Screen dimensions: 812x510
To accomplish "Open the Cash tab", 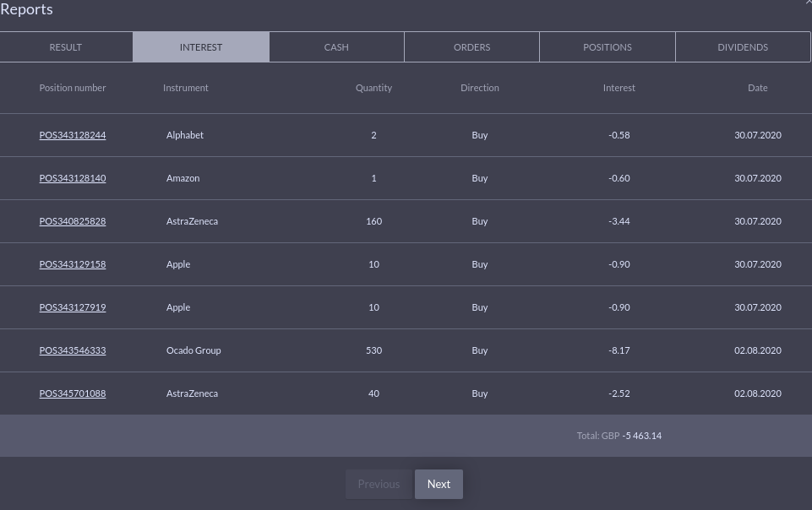I will 336,47.
